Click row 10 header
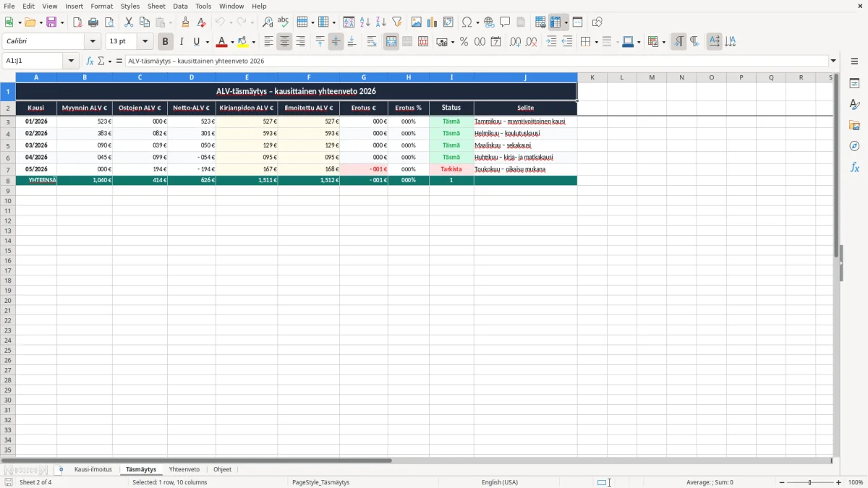The image size is (868, 488). point(7,200)
